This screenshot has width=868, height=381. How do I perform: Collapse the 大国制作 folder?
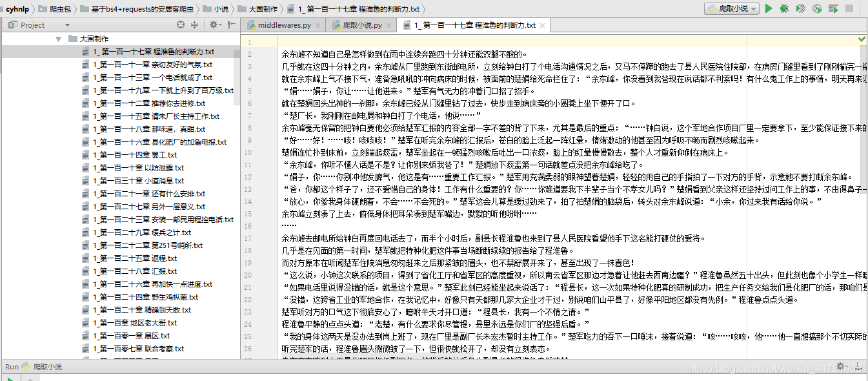click(59, 39)
